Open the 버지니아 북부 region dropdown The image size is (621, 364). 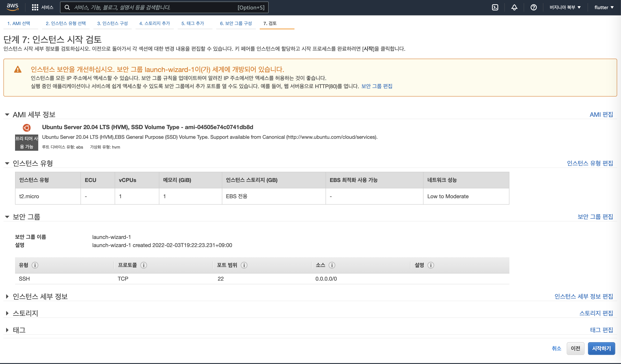point(565,7)
